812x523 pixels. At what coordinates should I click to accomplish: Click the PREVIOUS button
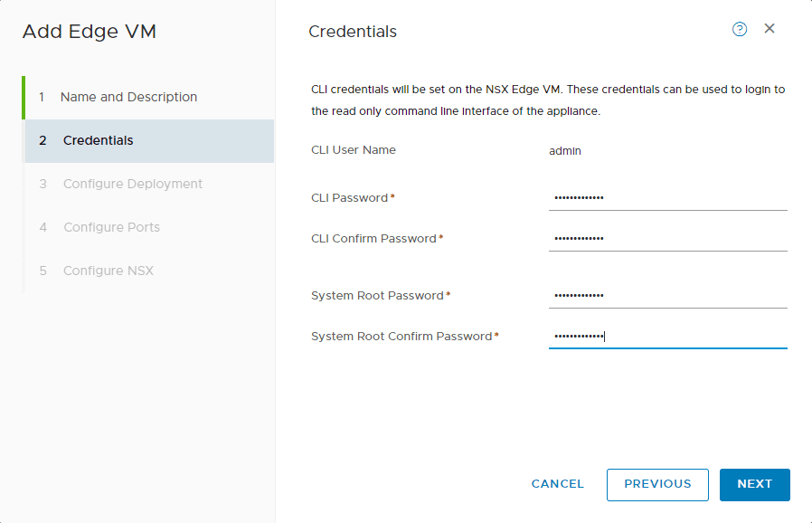(657, 484)
